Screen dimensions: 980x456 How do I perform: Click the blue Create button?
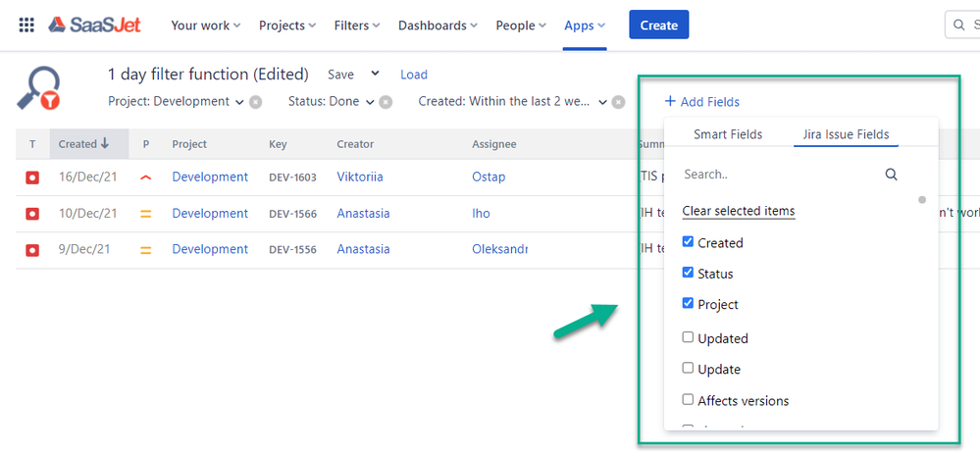[659, 25]
